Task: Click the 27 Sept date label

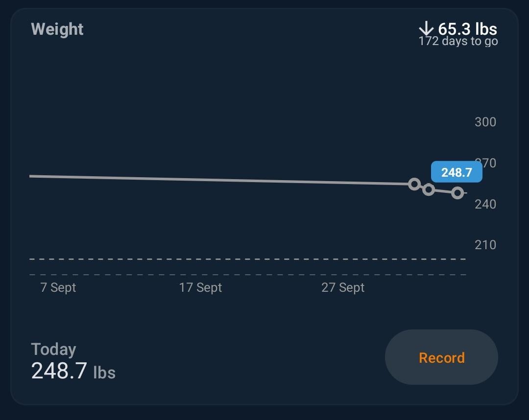Action: 343,287
